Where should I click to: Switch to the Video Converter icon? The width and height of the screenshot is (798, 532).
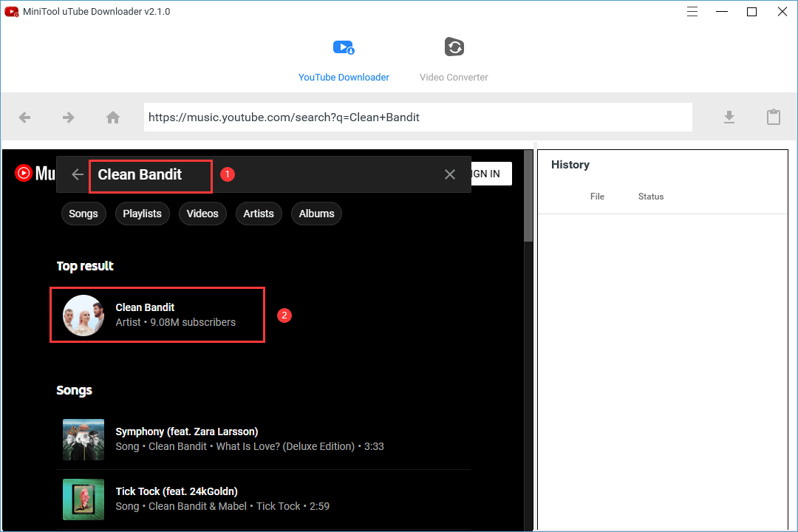pos(454,47)
